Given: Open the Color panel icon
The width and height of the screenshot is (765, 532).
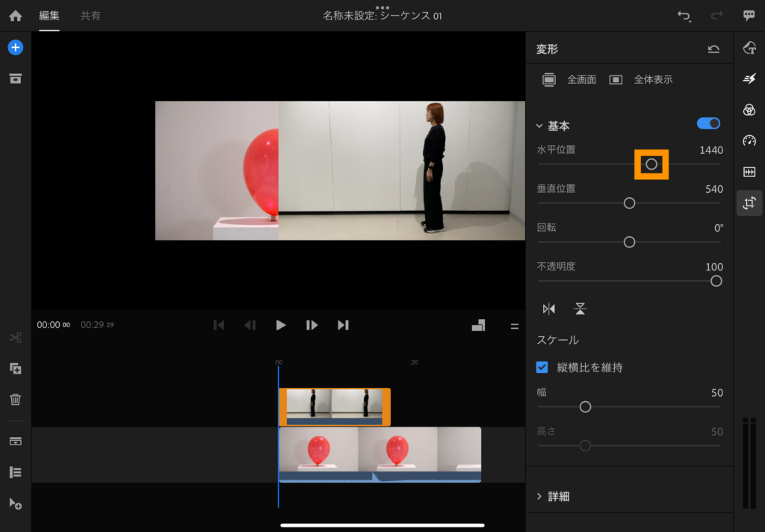Looking at the screenshot, I should click(749, 110).
